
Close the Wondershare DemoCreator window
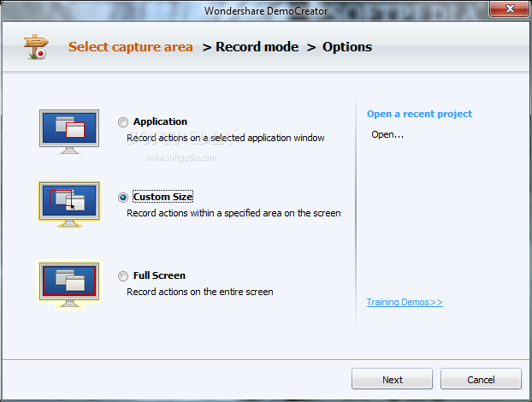coord(509,9)
